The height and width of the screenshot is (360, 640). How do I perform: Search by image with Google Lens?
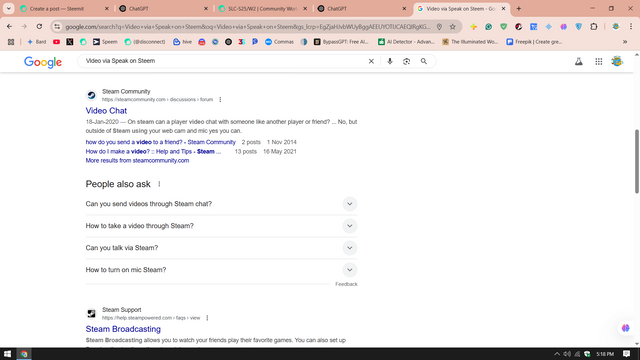(406, 61)
